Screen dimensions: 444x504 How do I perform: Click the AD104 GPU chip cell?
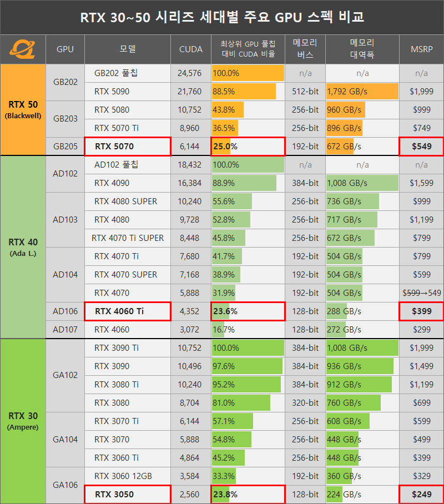point(65,275)
